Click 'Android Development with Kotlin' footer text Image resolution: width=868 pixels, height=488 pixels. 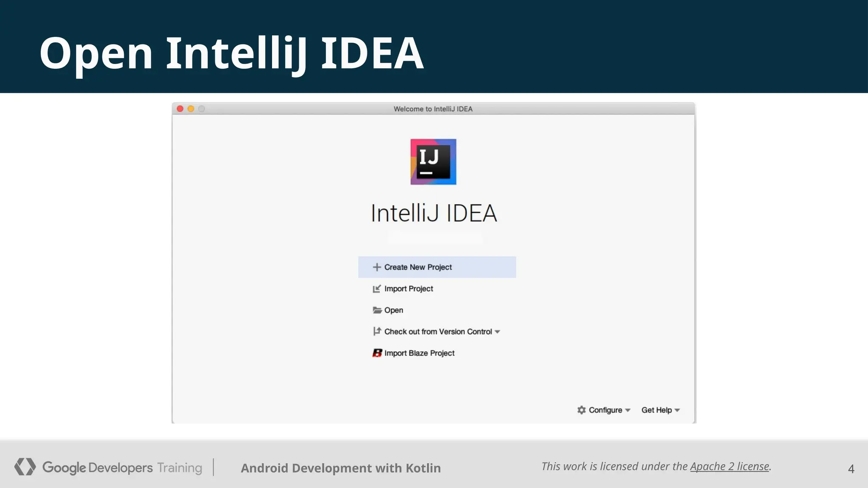[x=341, y=468]
